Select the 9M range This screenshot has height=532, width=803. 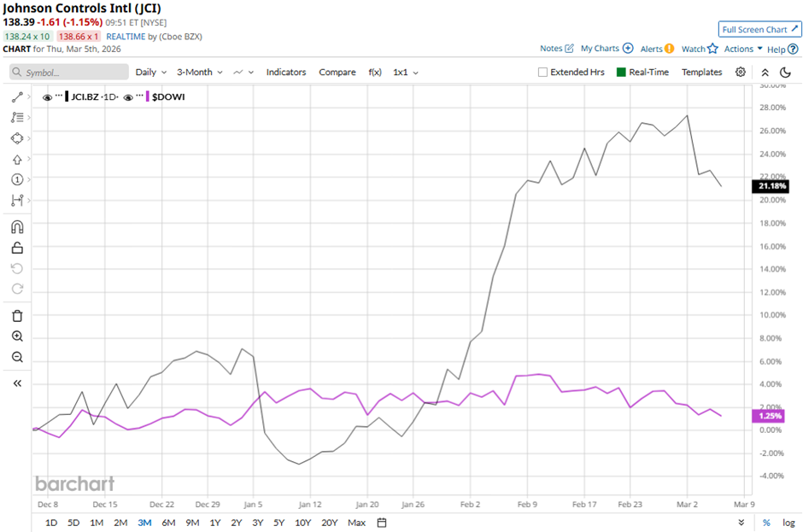pyautogui.click(x=192, y=523)
